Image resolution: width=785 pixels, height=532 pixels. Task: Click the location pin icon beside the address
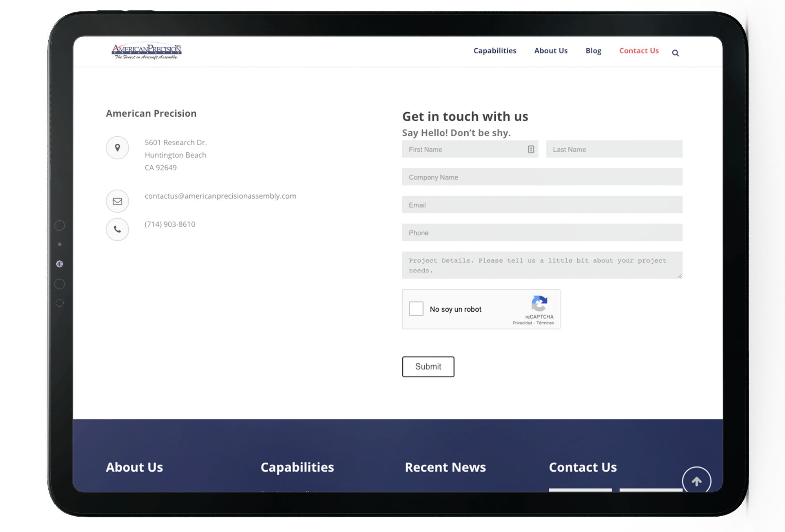pyautogui.click(x=117, y=148)
